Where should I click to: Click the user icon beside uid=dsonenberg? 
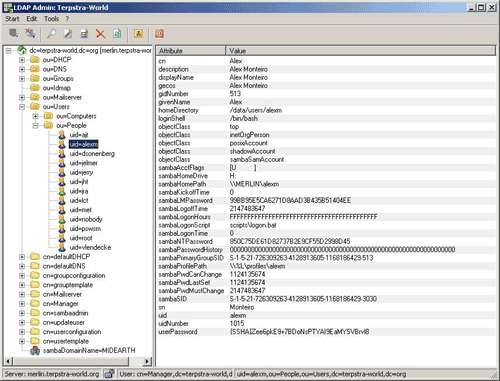pos(62,153)
